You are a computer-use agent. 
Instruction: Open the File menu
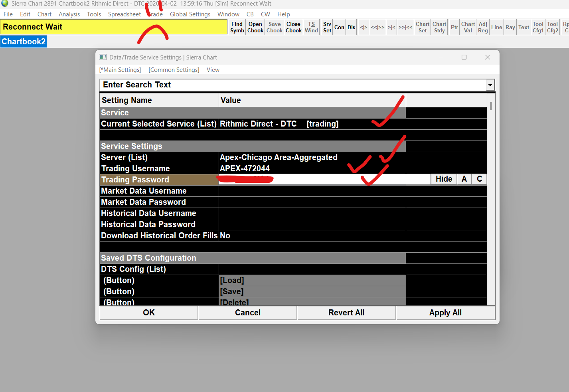pos(8,14)
